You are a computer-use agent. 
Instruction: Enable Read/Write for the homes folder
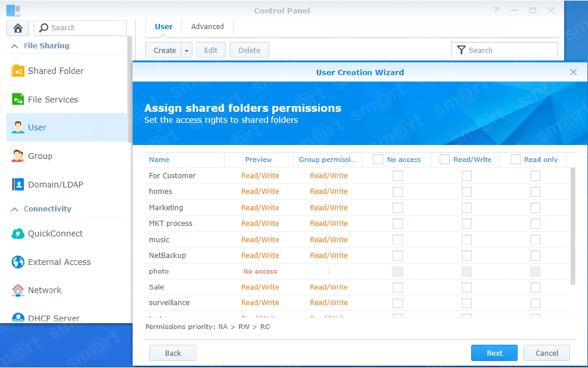point(466,192)
